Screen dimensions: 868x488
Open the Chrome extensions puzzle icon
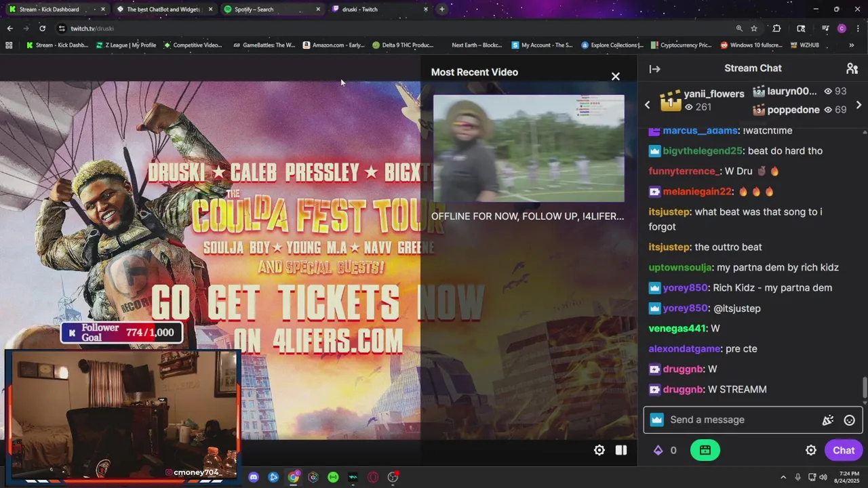[776, 28]
